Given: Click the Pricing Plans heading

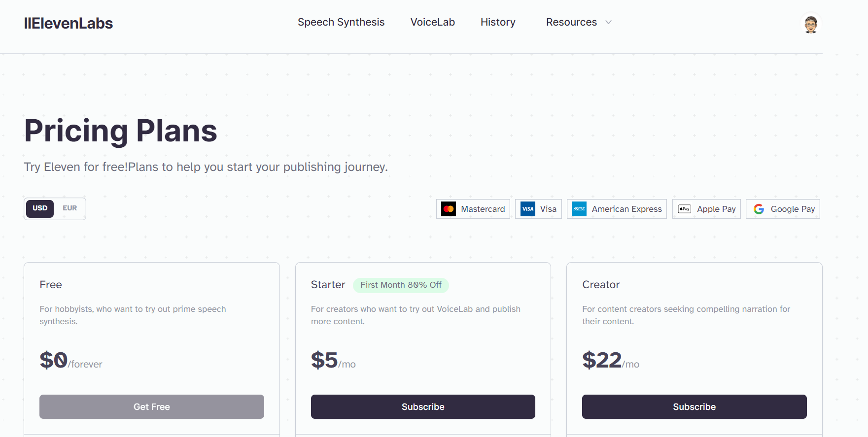Looking at the screenshot, I should pyautogui.click(x=121, y=131).
